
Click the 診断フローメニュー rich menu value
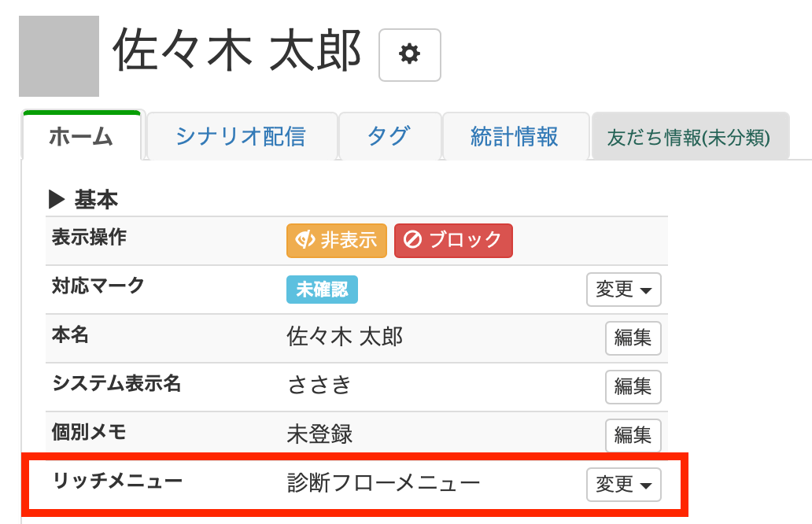383,482
